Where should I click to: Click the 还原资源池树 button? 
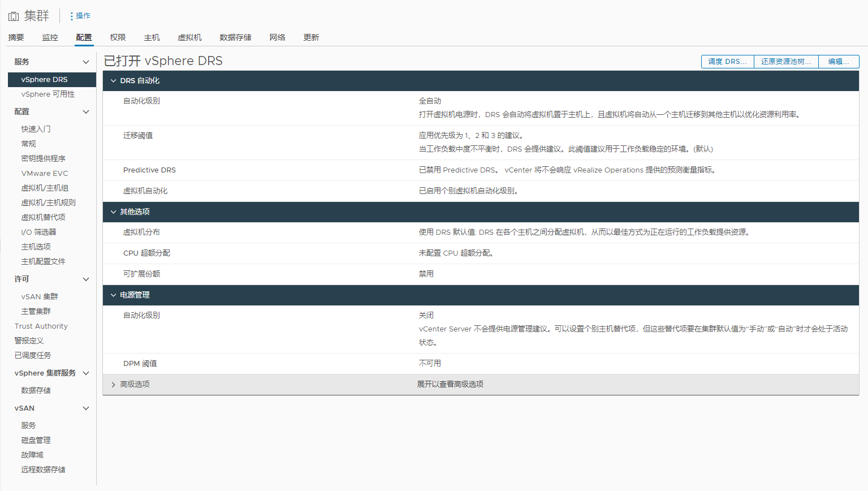click(786, 62)
